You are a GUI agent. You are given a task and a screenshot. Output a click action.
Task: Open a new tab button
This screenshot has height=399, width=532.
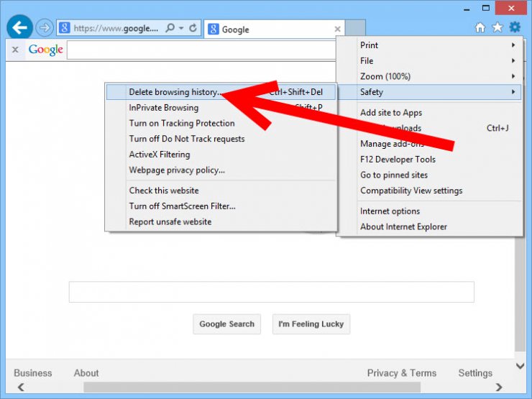[x=355, y=28]
